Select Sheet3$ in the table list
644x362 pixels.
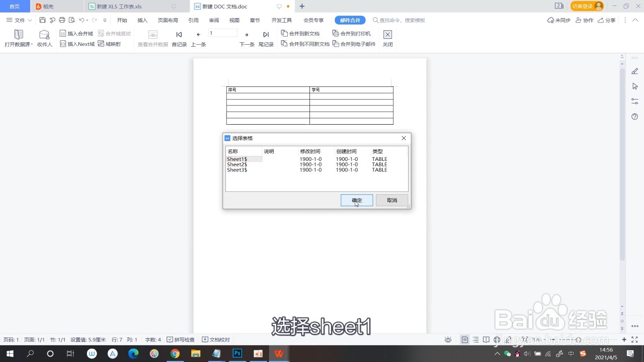click(237, 170)
